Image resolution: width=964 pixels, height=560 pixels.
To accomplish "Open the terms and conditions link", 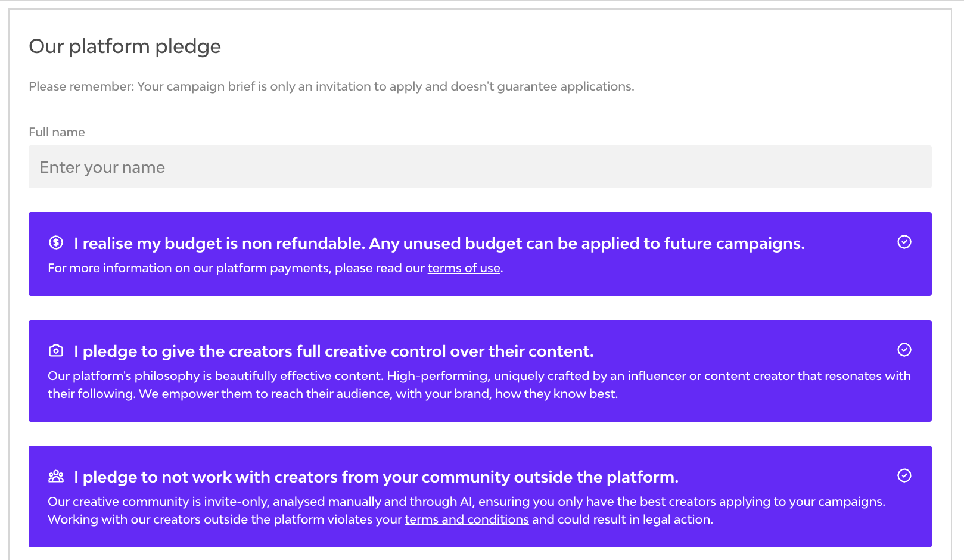I will tap(467, 520).
